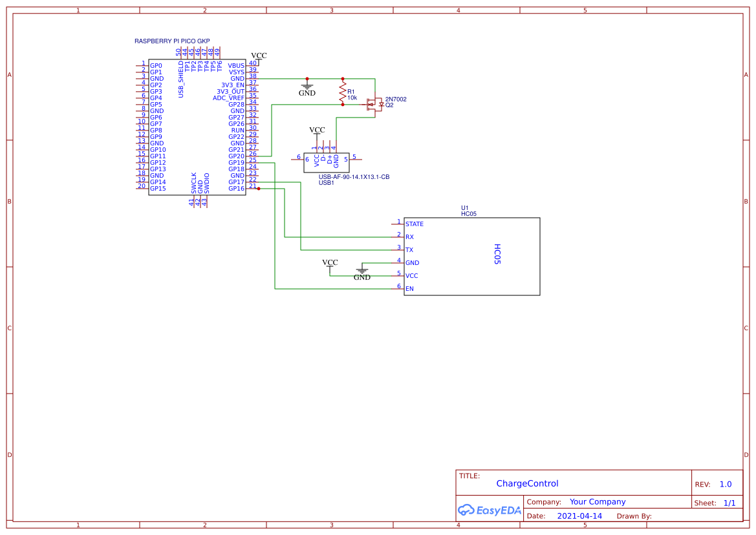Click the GND symbol beside HC05 pin 4

click(362, 273)
